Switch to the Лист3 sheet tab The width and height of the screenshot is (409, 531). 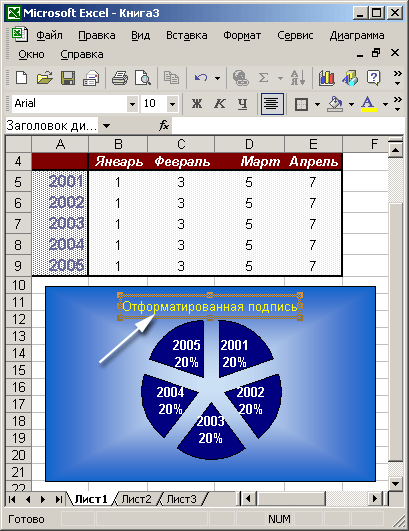pyautogui.click(x=181, y=499)
